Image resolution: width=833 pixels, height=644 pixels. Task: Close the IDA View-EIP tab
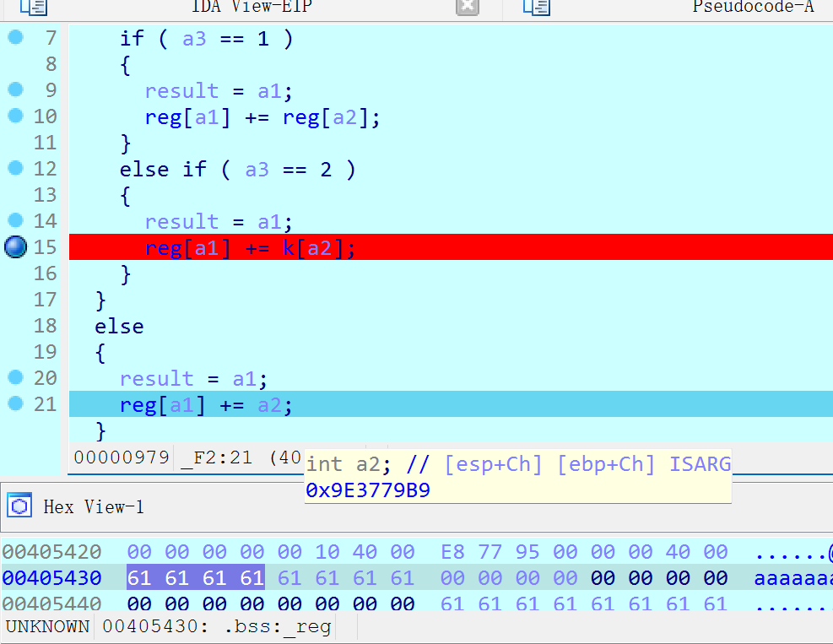[468, 8]
